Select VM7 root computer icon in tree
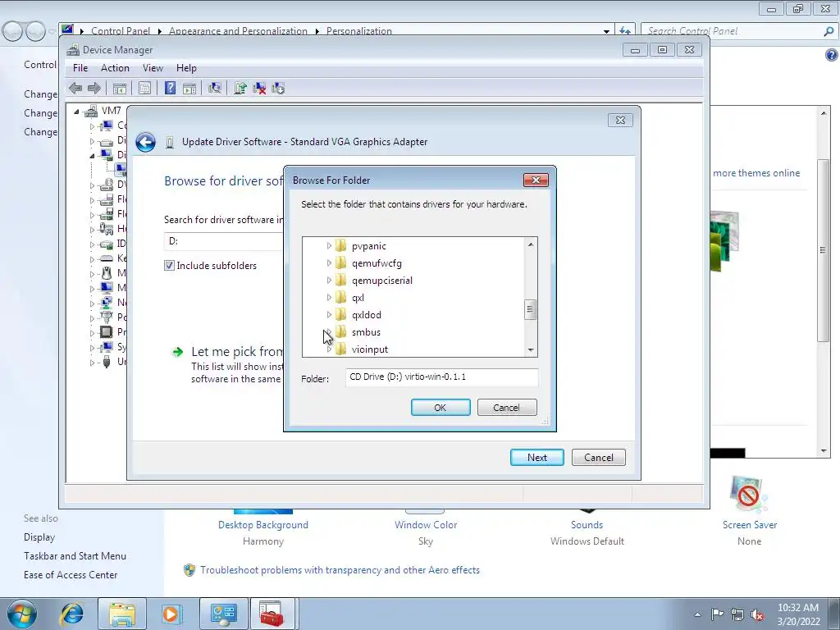The image size is (840, 630). 92,111
